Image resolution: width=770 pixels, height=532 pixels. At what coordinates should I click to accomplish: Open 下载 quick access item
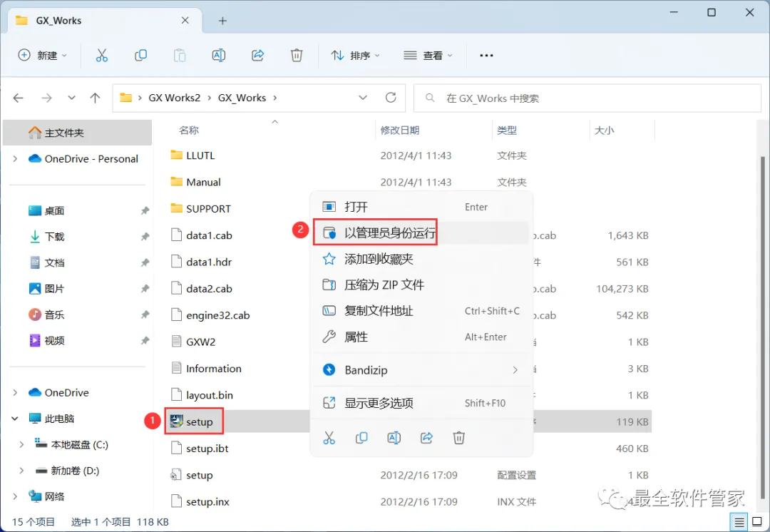coord(54,237)
